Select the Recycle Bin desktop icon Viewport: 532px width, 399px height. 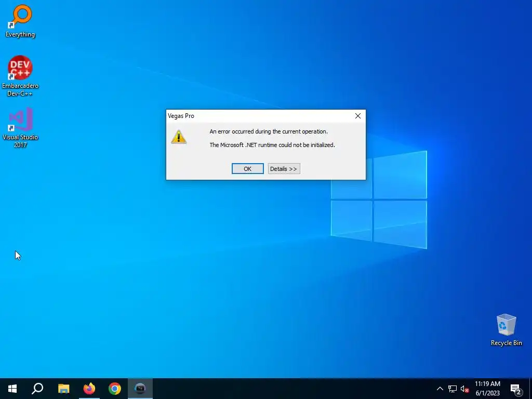pyautogui.click(x=506, y=330)
